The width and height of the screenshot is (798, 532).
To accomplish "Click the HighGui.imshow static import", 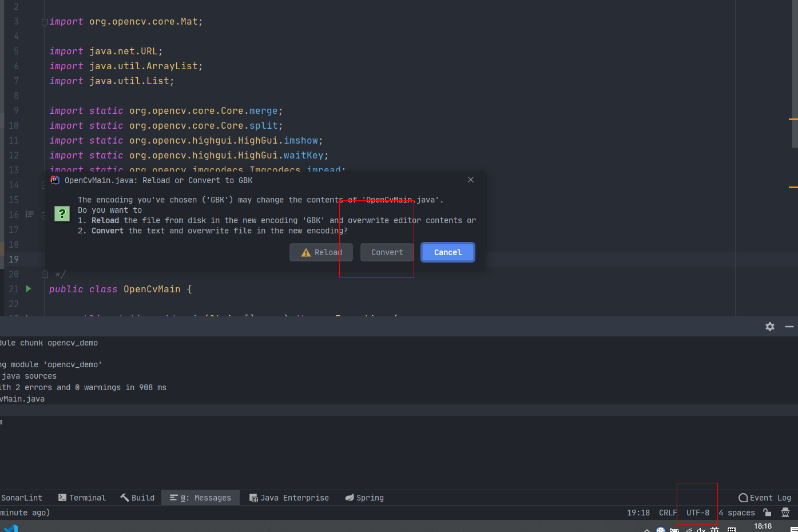I will click(x=186, y=140).
